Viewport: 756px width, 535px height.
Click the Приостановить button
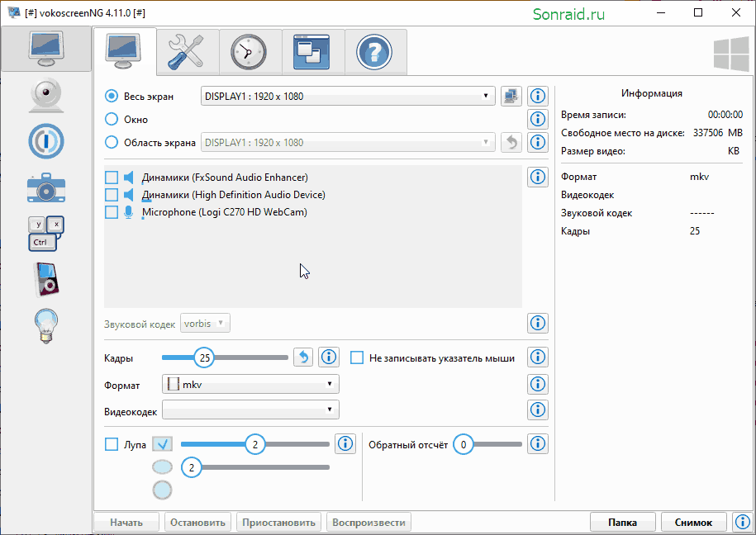[278, 523]
